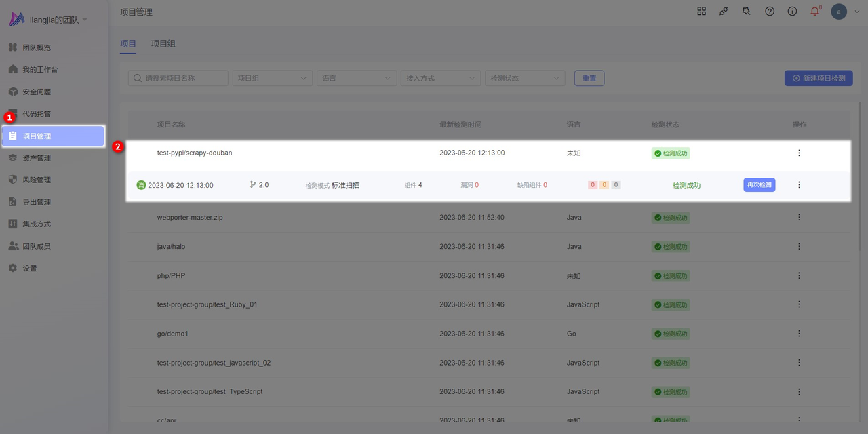Switch to the 项目组 tab
The image size is (868, 434).
(x=163, y=43)
